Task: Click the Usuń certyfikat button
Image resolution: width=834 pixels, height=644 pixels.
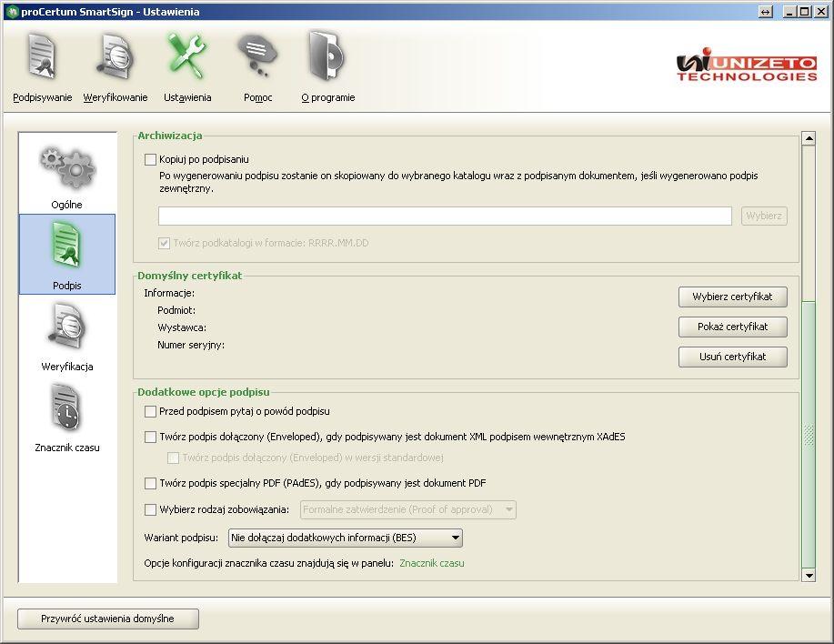Action: (732, 357)
